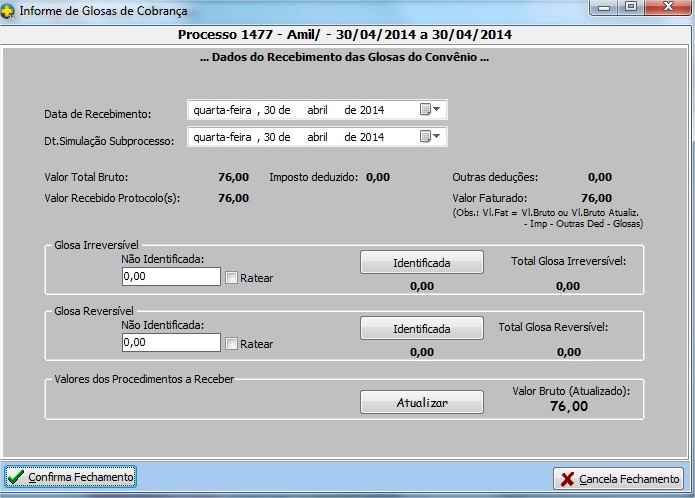The height and width of the screenshot is (498, 695).
Task: Enable Ratear checkbox under Glosa Reversível
Action: coord(232,344)
